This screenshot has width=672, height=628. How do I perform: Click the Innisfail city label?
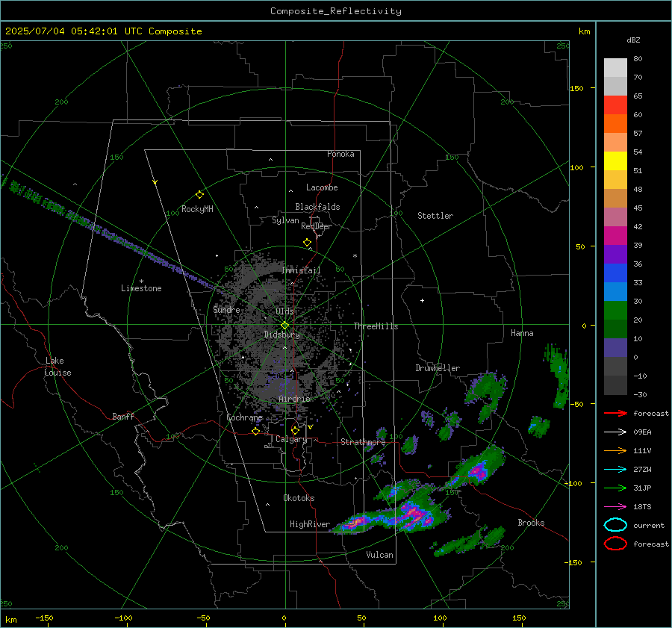(x=301, y=270)
